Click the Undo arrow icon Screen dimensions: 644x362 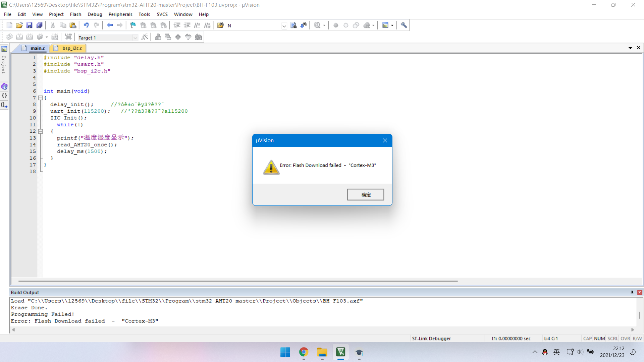[86, 25]
